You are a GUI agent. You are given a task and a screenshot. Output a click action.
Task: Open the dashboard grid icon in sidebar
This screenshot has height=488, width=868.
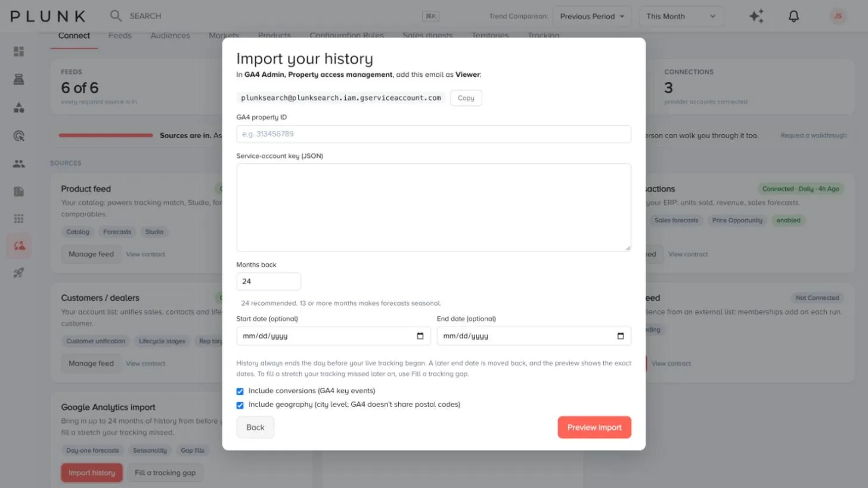pos(19,52)
